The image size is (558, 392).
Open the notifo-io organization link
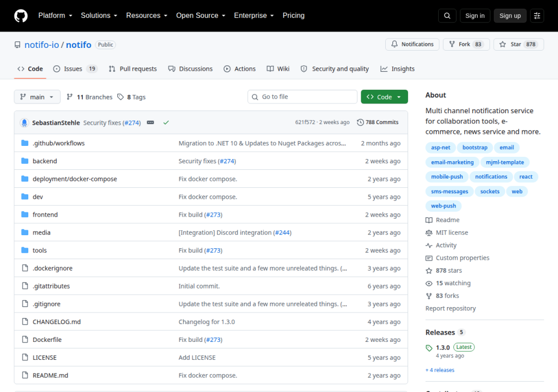pyautogui.click(x=41, y=45)
